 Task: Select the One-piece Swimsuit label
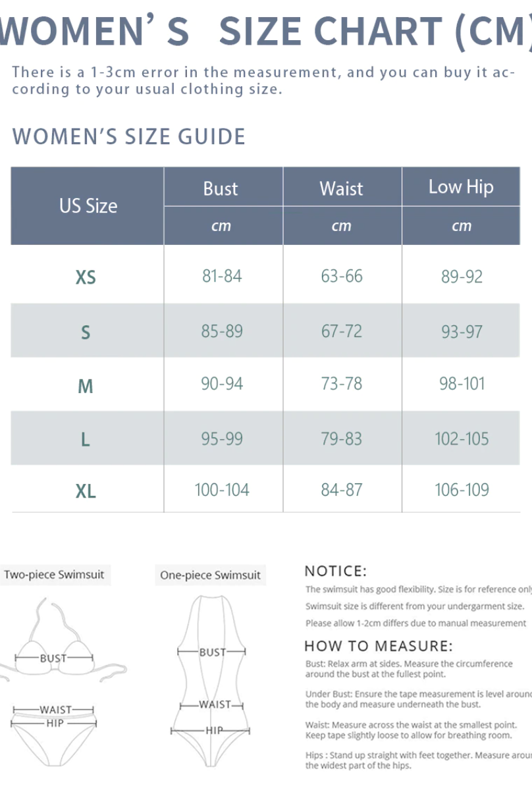[x=210, y=575]
